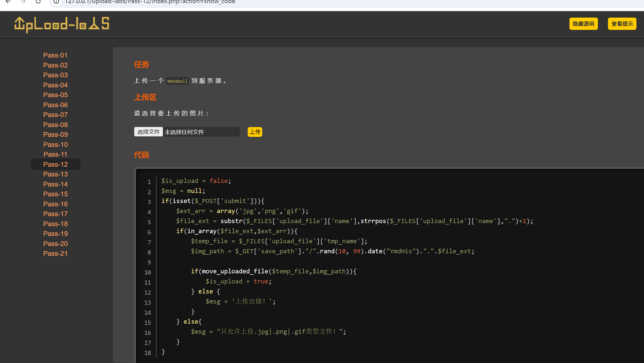Click the 未选择任何文件 file status text

[184, 132]
